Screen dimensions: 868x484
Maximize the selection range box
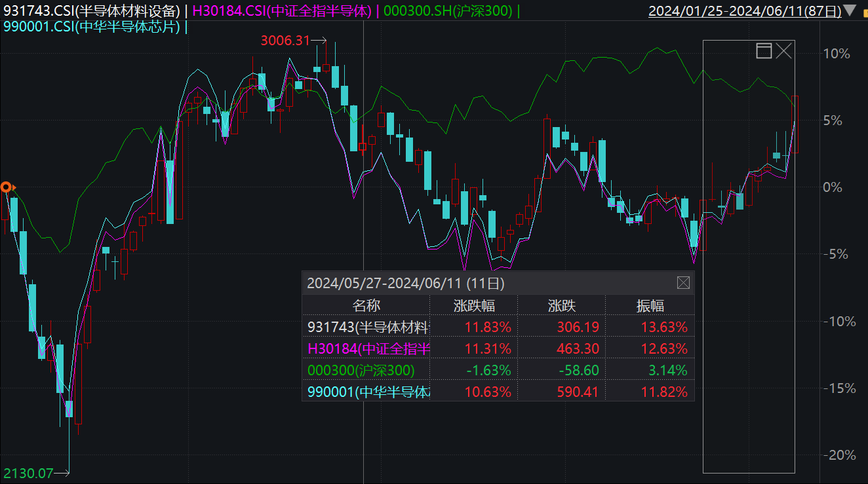764,51
